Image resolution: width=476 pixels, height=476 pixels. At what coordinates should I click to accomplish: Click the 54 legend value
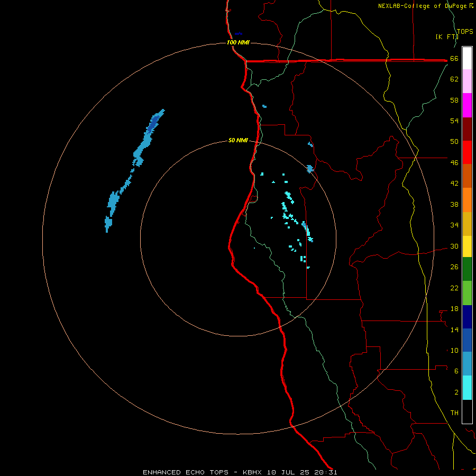[x=454, y=121]
